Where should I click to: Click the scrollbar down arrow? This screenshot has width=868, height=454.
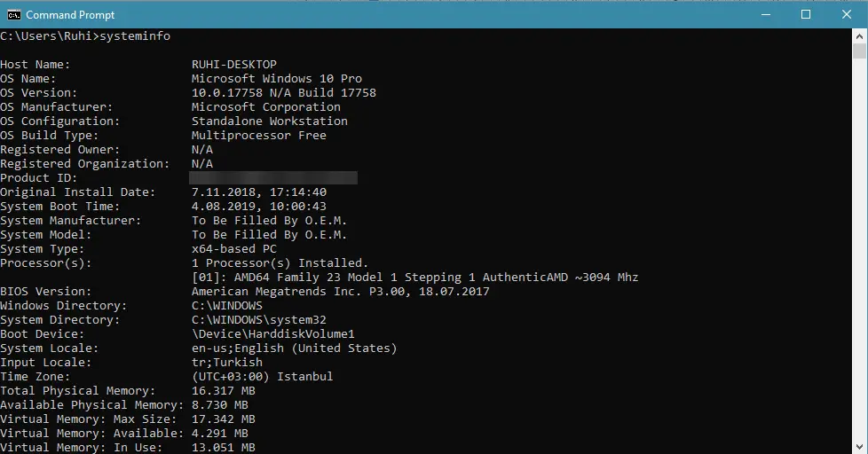859,447
